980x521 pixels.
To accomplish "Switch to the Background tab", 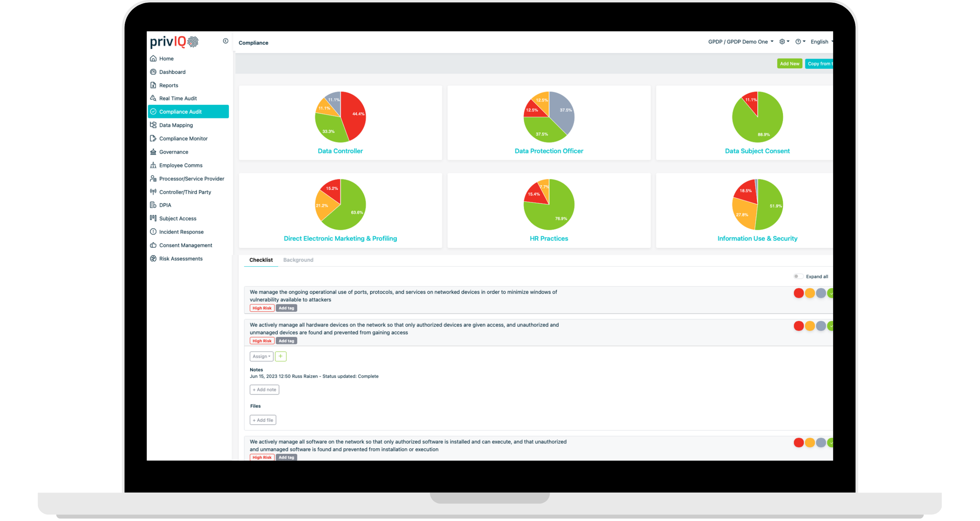I will point(298,260).
